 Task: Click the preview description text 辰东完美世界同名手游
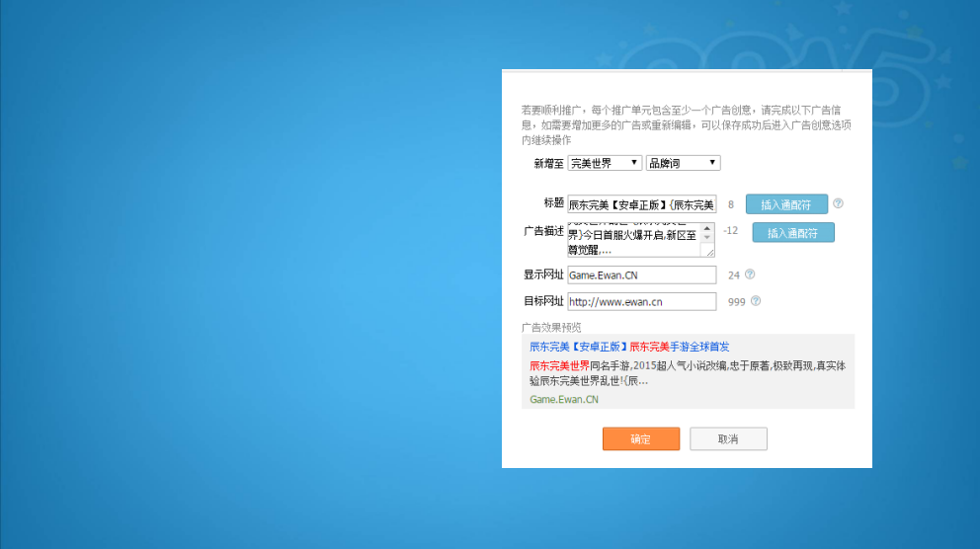581,365
